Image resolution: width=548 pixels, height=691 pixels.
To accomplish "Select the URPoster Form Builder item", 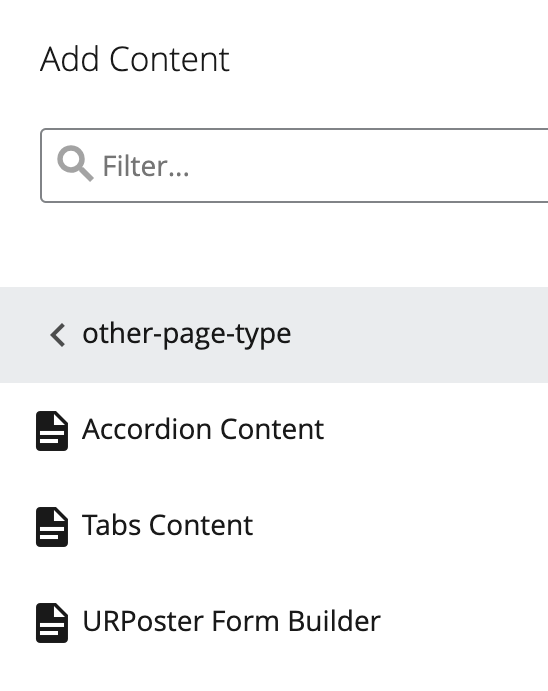I will [x=274, y=623].
